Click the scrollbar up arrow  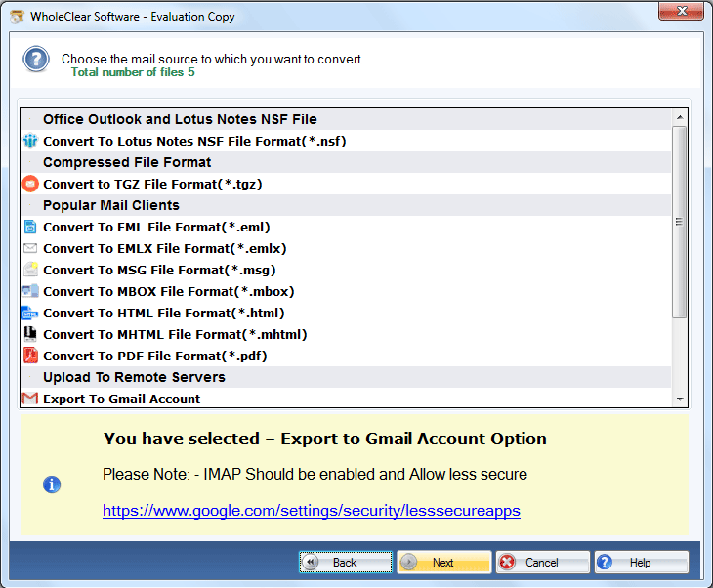(680, 117)
